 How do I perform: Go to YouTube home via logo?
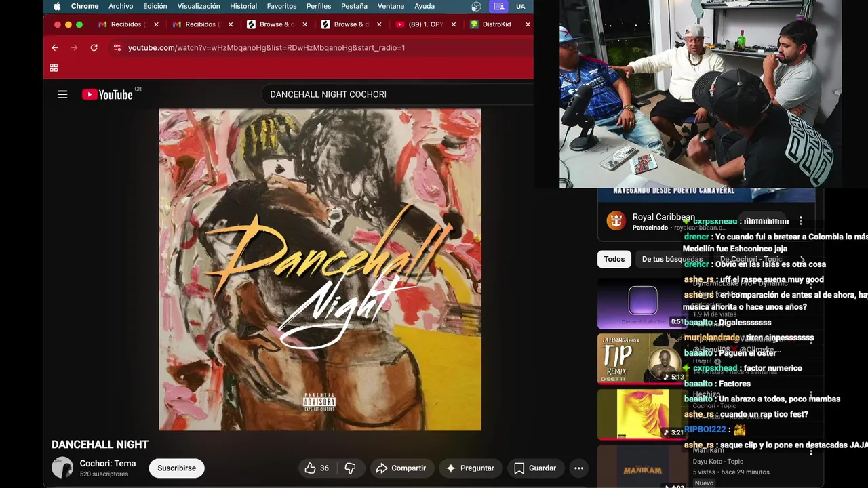(107, 94)
